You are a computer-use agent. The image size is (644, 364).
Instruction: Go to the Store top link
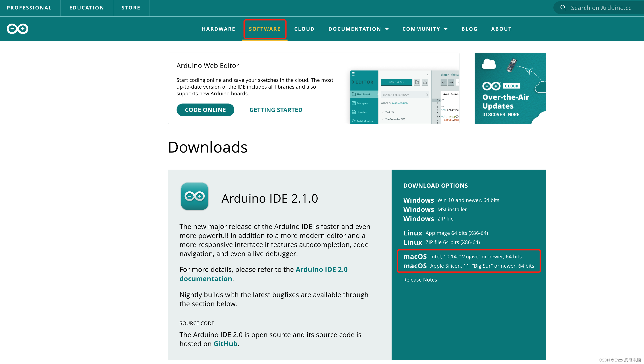coord(131,8)
